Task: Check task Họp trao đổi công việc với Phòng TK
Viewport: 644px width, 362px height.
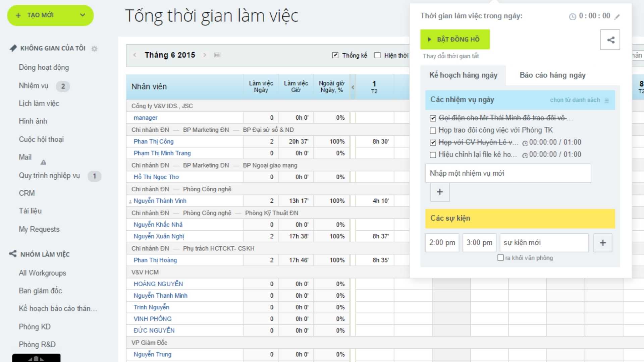Action: pos(433,130)
